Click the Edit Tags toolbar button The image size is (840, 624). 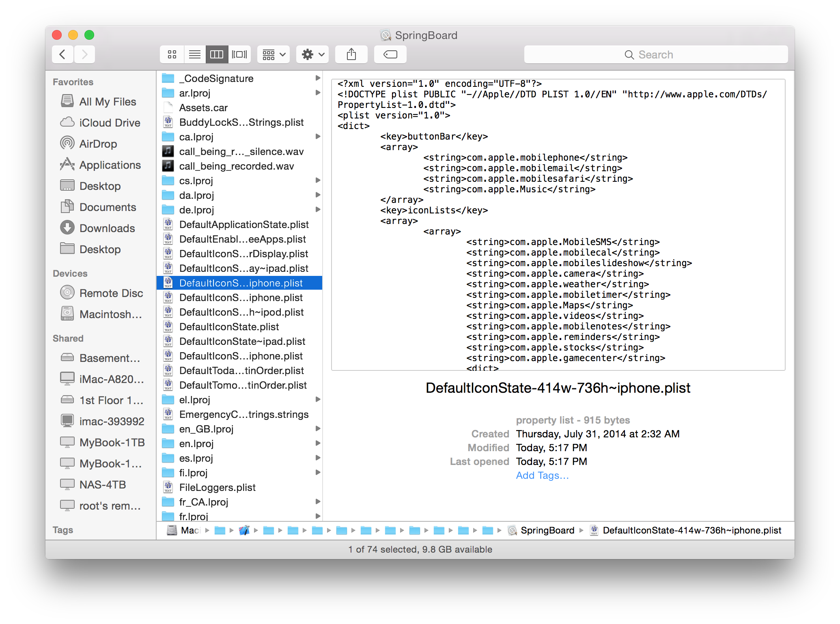click(390, 54)
